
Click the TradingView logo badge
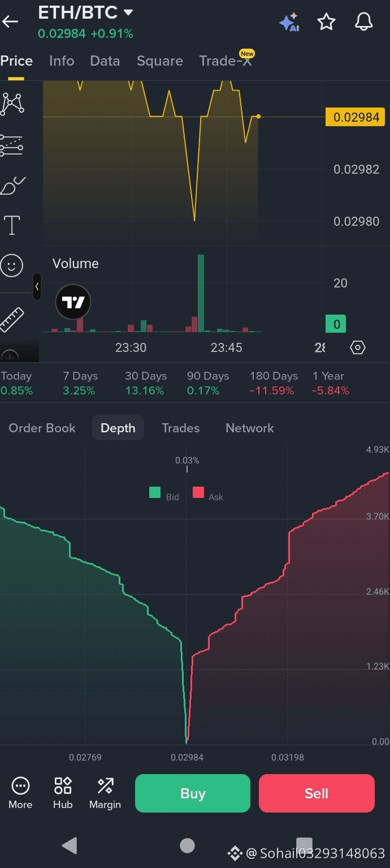point(73,302)
